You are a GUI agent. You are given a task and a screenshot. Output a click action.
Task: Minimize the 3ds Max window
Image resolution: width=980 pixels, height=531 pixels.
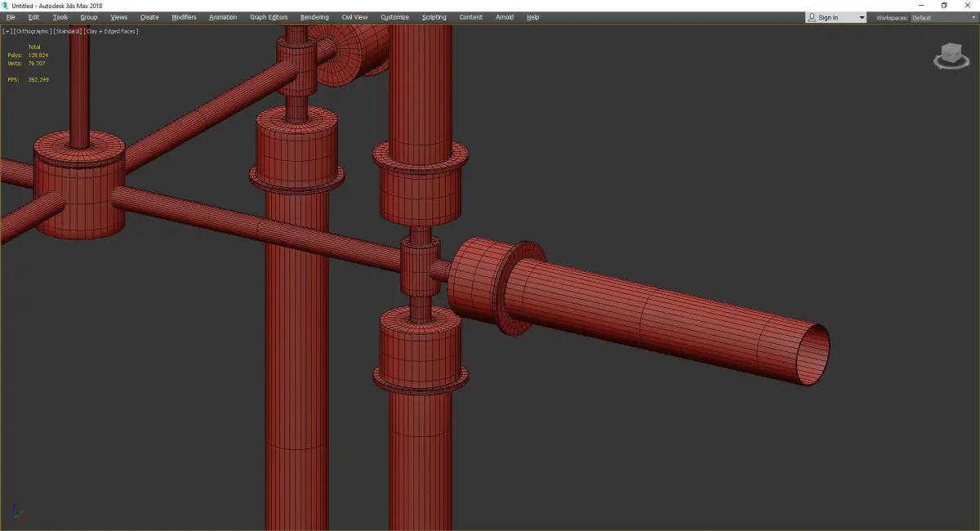(921, 6)
